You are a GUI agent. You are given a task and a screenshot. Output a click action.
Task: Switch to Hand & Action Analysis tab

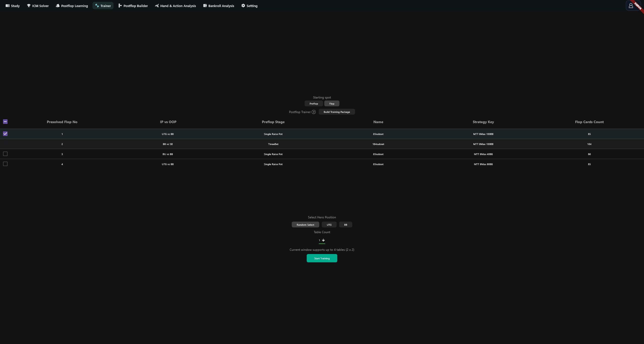pos(175,6)
